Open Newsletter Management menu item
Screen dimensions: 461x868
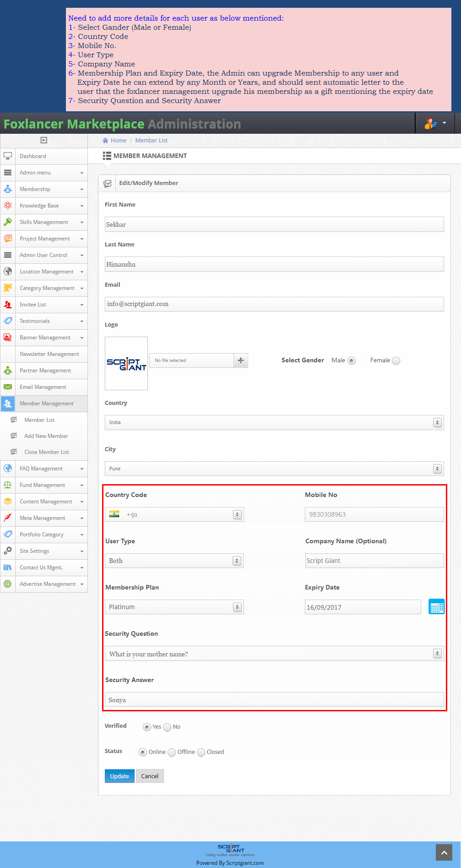tap(49, 354)
